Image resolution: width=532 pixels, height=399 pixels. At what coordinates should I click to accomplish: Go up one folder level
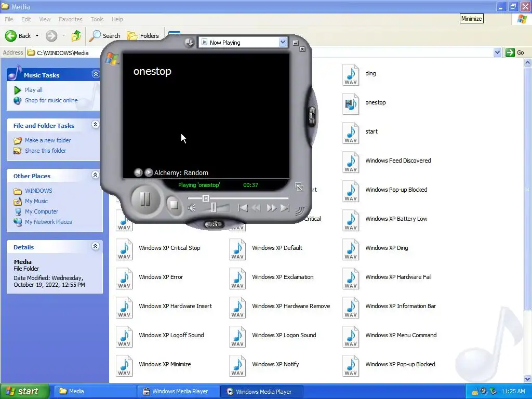point(76,36)
